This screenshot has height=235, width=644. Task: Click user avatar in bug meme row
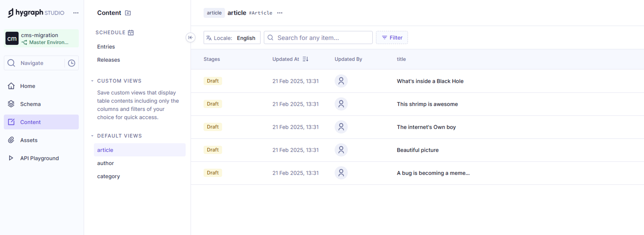[x=341, y=173]
